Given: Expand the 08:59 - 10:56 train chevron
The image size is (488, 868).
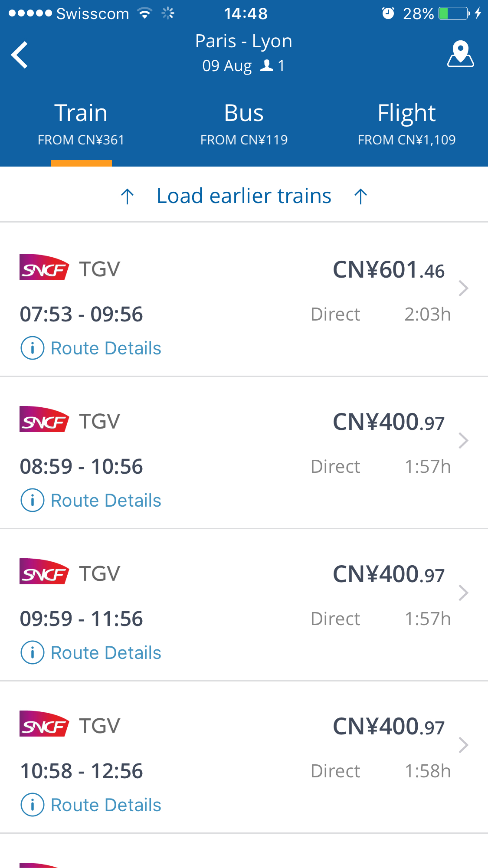Looking at the screenshot, I should pyautogui.click(x=463, y=441).
